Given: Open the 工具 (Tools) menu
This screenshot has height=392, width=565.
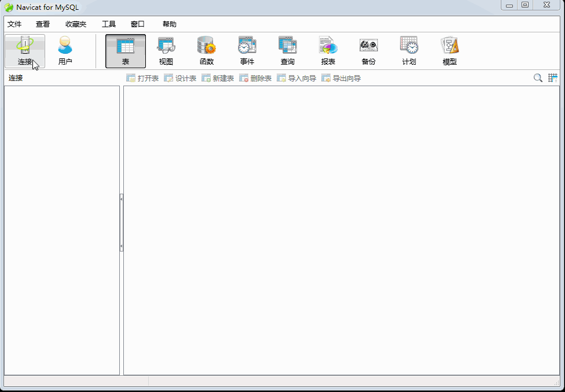Looking at the screenshot, I should pos(109,24).
